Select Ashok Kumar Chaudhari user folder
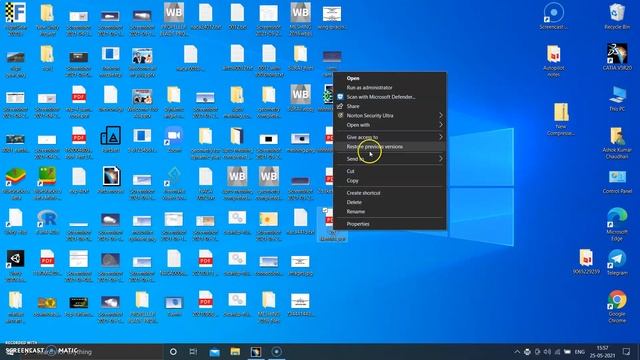640x360 pixels. click(617, 143)
